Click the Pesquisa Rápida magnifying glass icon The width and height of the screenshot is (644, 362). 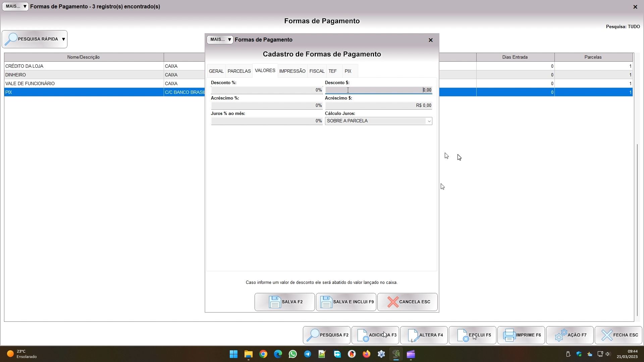(11, 39)
